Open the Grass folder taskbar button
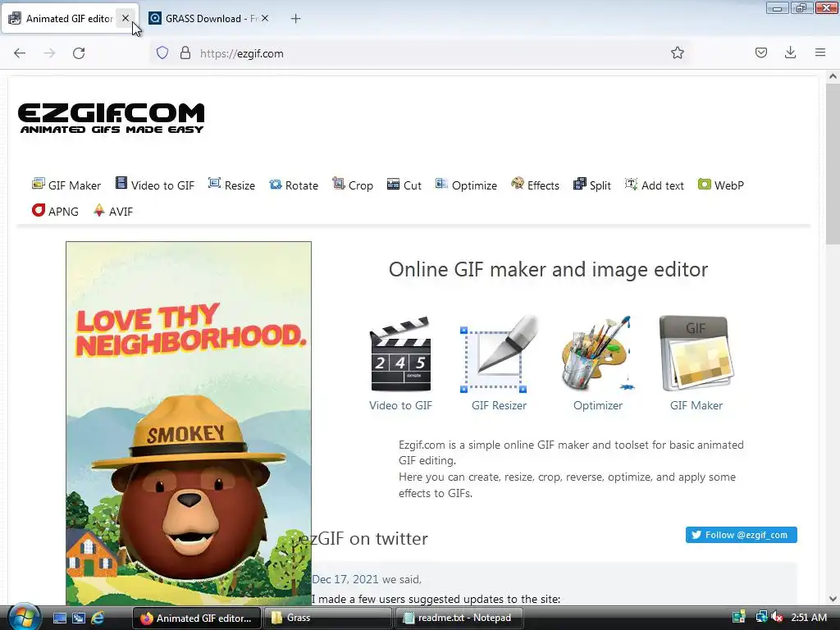 (326, 619)
